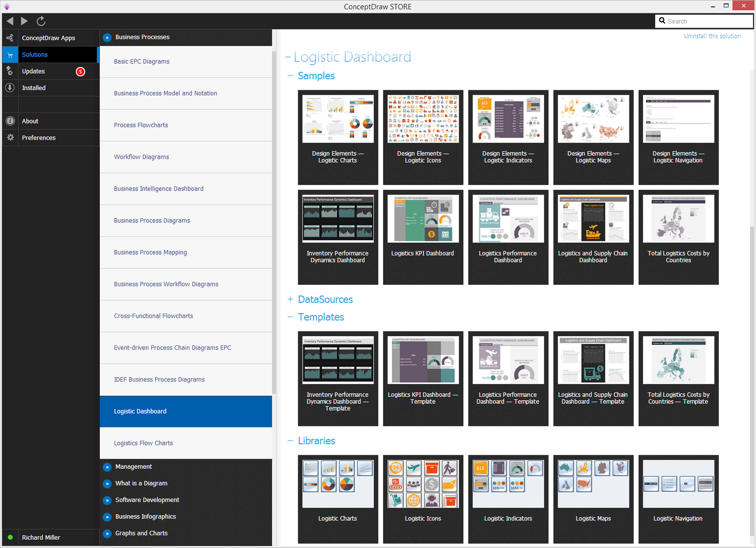
Task: Expand the Software Development category
Action: click(x=107, y=500)
